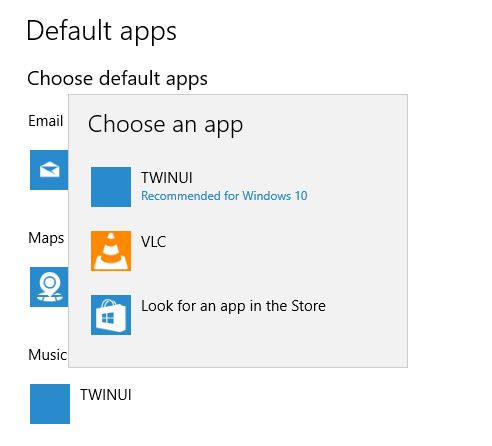Image resolution: width=492 pixels, height=446 pixels.
Task: Open the Store shopping bag icon
Action: [111, 315]
